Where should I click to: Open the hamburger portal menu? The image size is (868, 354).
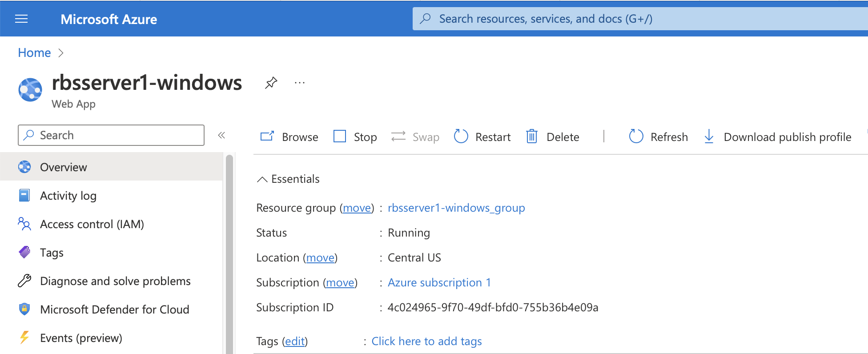[21, 19]
